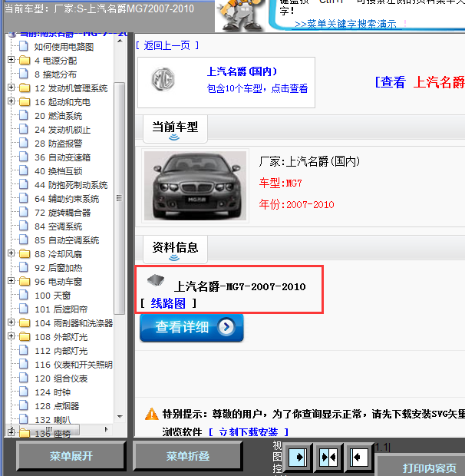Screen dimensions: 465x476
Task: Click the 88 冷却风扇 folder icon
Action: [25, 253]
